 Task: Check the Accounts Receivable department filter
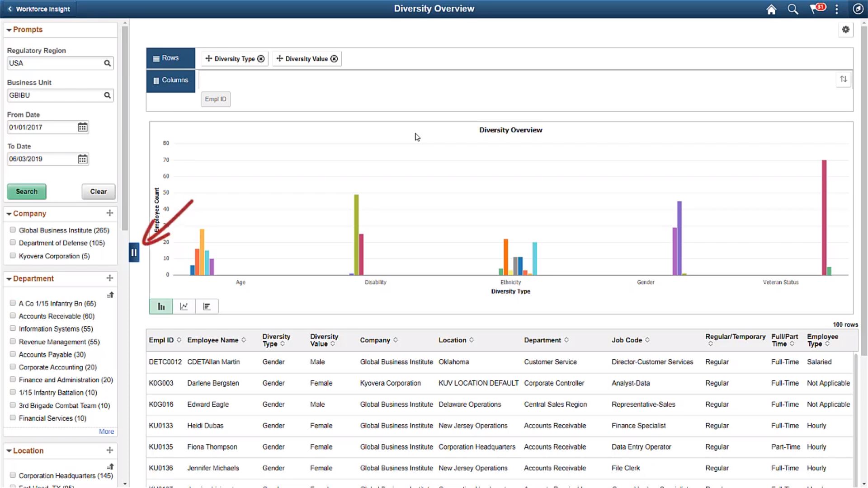click(x=12, y=315)
